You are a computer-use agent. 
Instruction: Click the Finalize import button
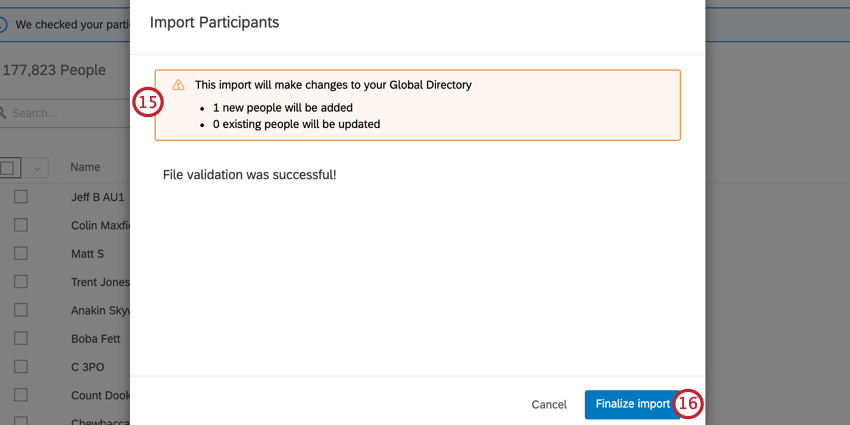pos(632,404)
